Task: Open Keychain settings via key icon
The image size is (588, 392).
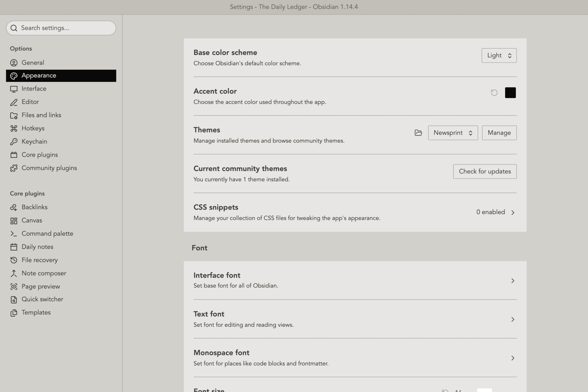Action: point(14,142)
